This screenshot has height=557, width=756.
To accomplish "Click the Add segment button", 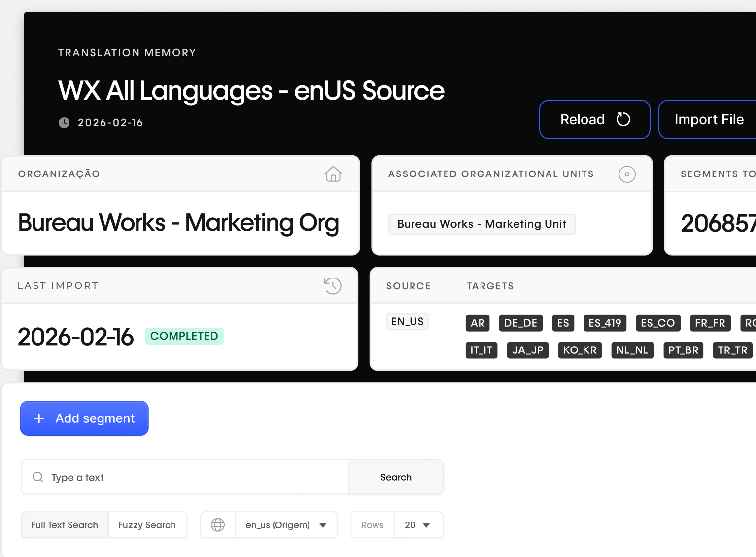I will click(x=84, y=418).
